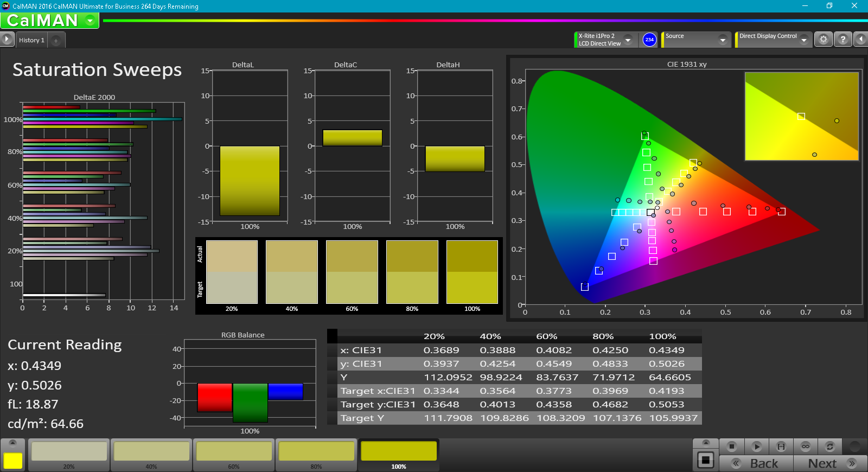Add a new history tab with plus
The width and height of the screenshot is (868, 472).
[56, 41]
